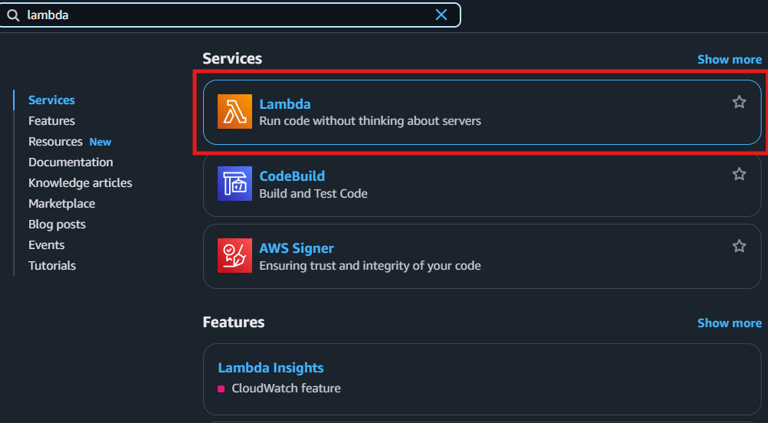Click the orange Lambda service icon
The width and height of the screenshot is (768, 423).
click(235, 111)
